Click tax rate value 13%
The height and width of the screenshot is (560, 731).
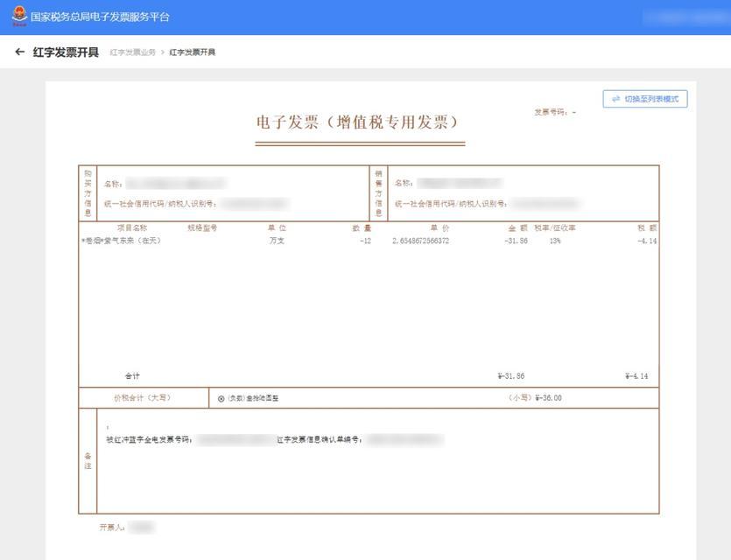pyautogui.click(x=555, y=241)
